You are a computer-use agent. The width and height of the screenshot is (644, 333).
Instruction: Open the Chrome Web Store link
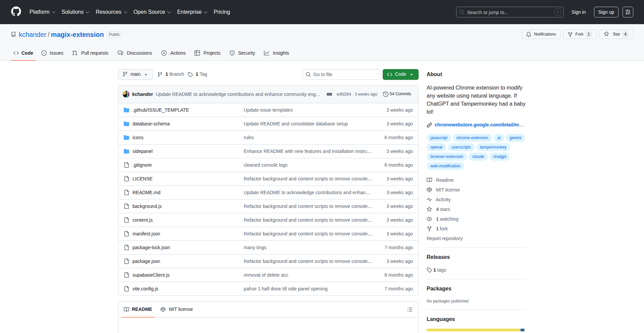[x=479, y=125]
